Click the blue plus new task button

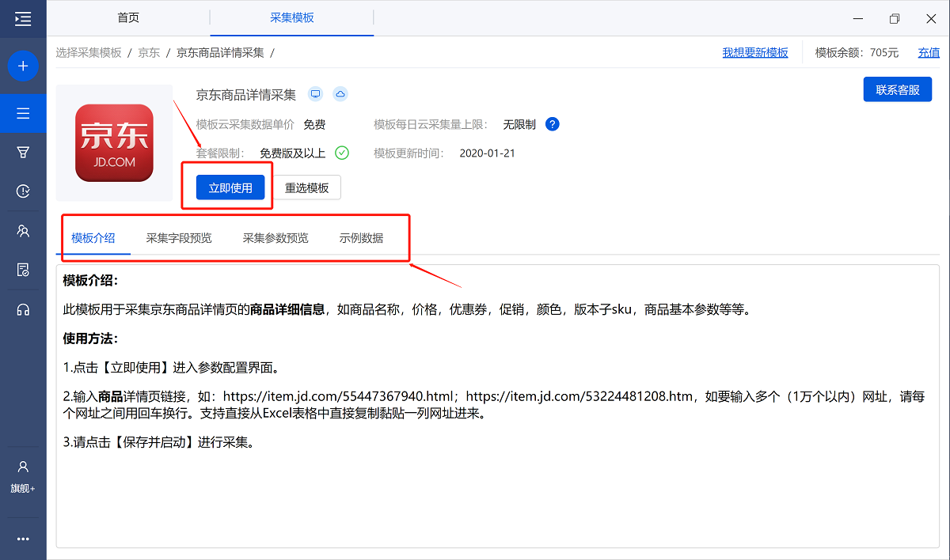point(23,66)
